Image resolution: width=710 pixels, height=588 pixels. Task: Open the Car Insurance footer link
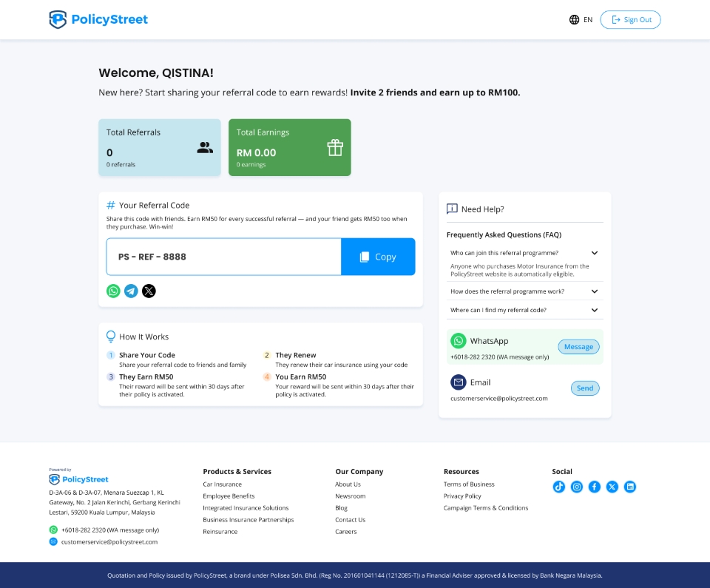pos(223,484)
